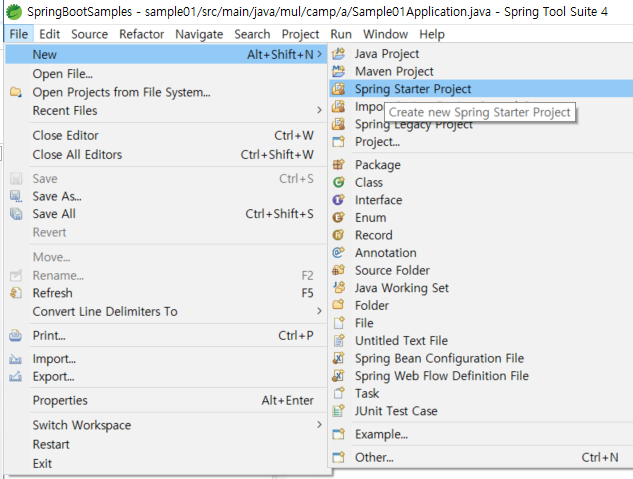Expand the Recent Files submenu
The width and height of the screenshot is (633, 479).
(319, 110)
